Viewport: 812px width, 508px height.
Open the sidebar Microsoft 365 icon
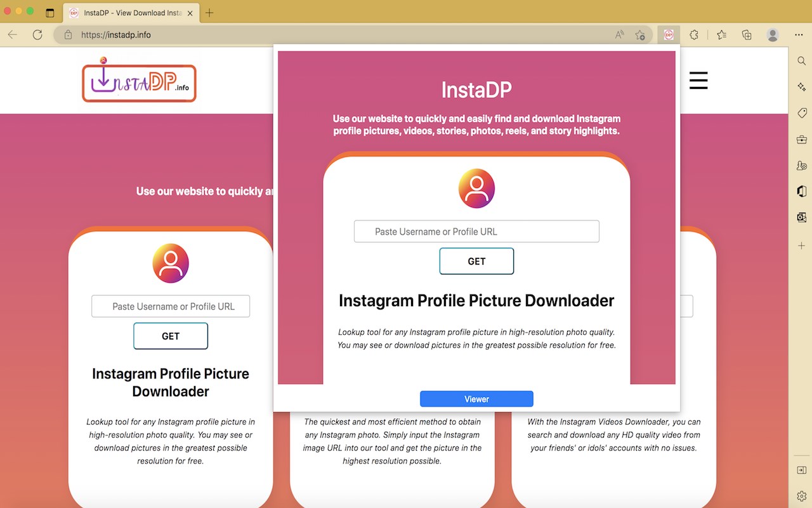pos(802,191)
